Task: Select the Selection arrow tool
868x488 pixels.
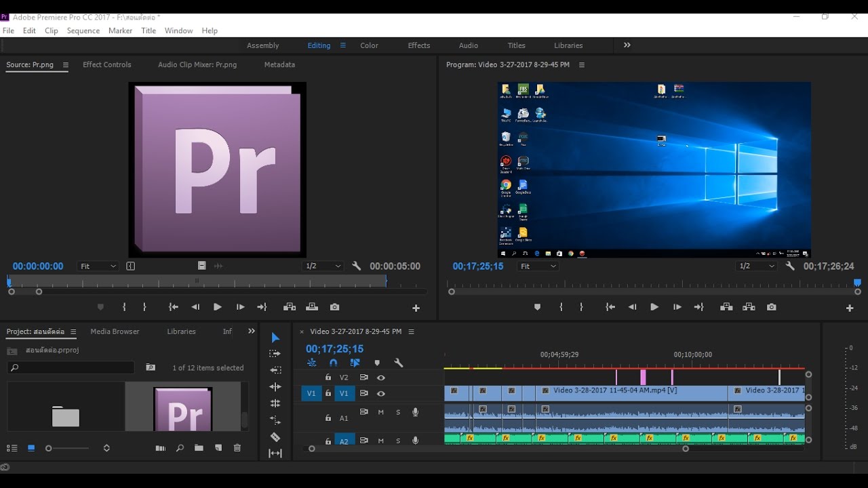Action: coord(275,338)
